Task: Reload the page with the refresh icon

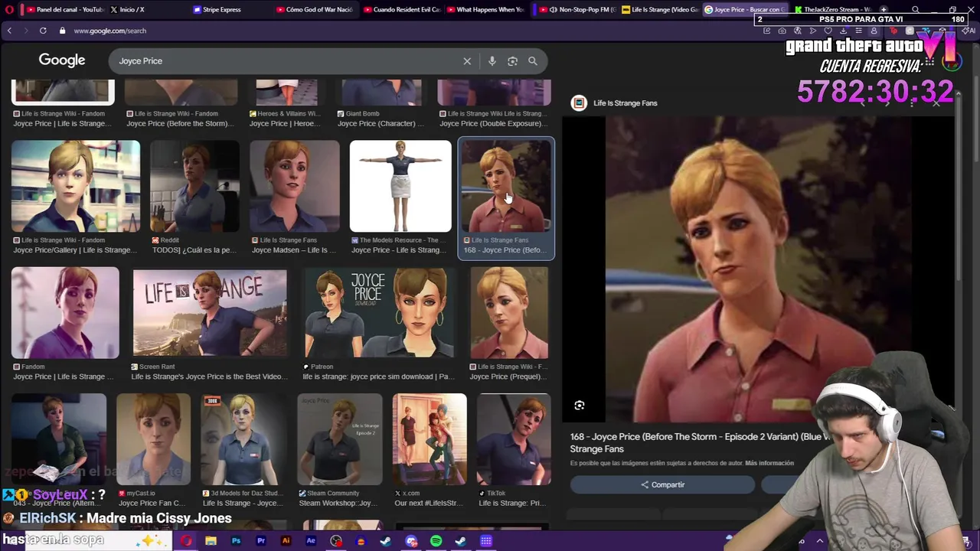Action: [43, 31]
